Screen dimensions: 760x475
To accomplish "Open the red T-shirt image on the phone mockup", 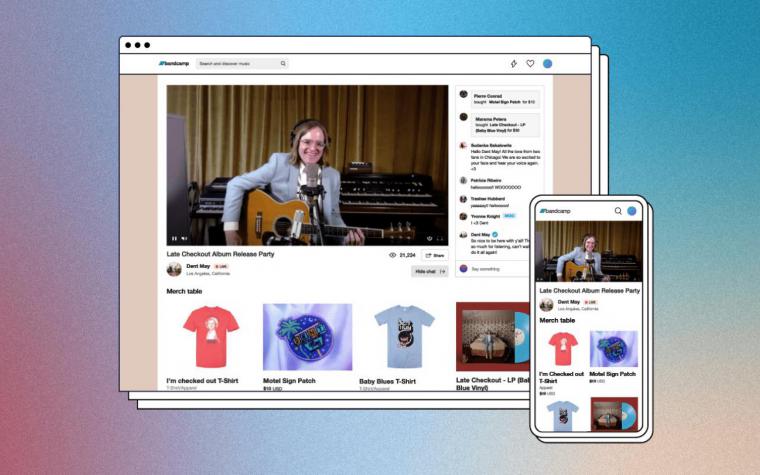I will point(563,349).
